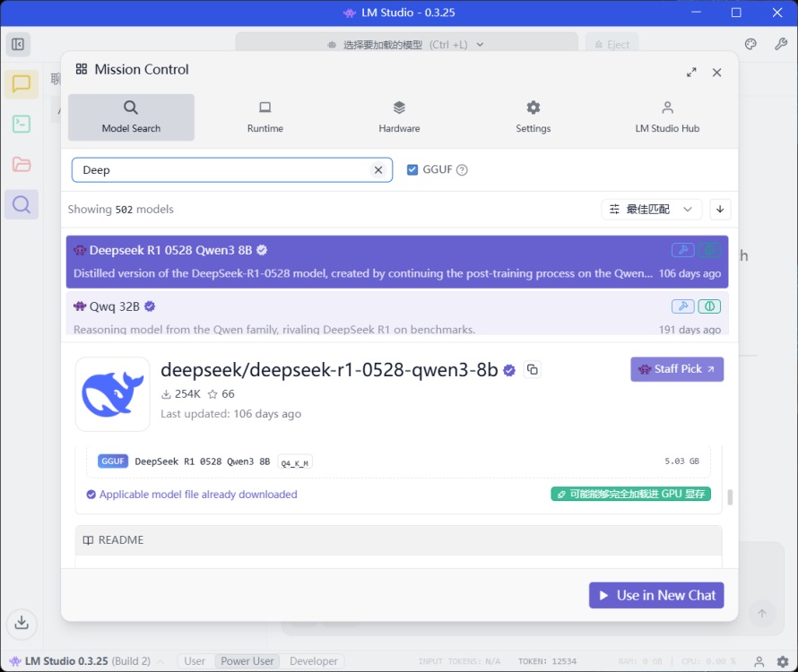The width and height of the screenshot is (798, 672).
Task: Switch to the Hardware tab
Action: pos(399,117)
